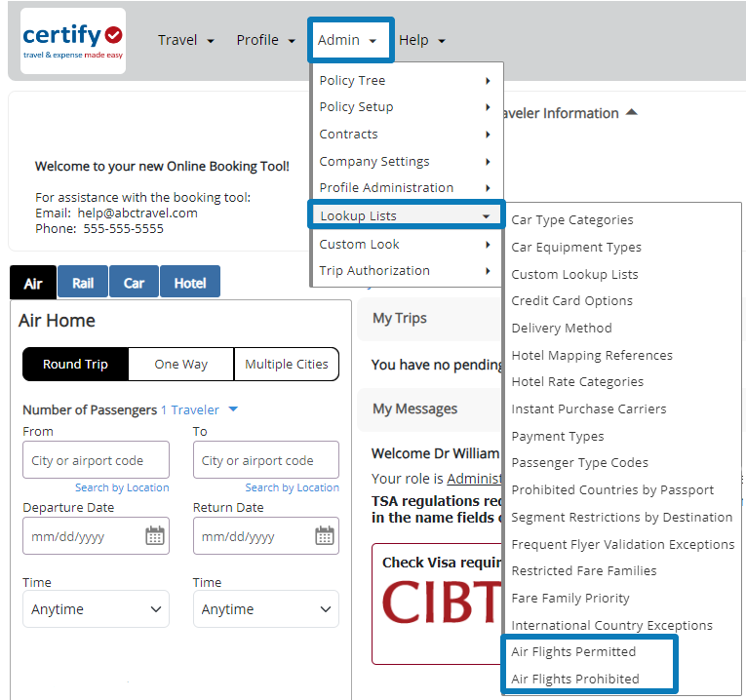Open the Return Date calendar icon

tap(325, 535)
